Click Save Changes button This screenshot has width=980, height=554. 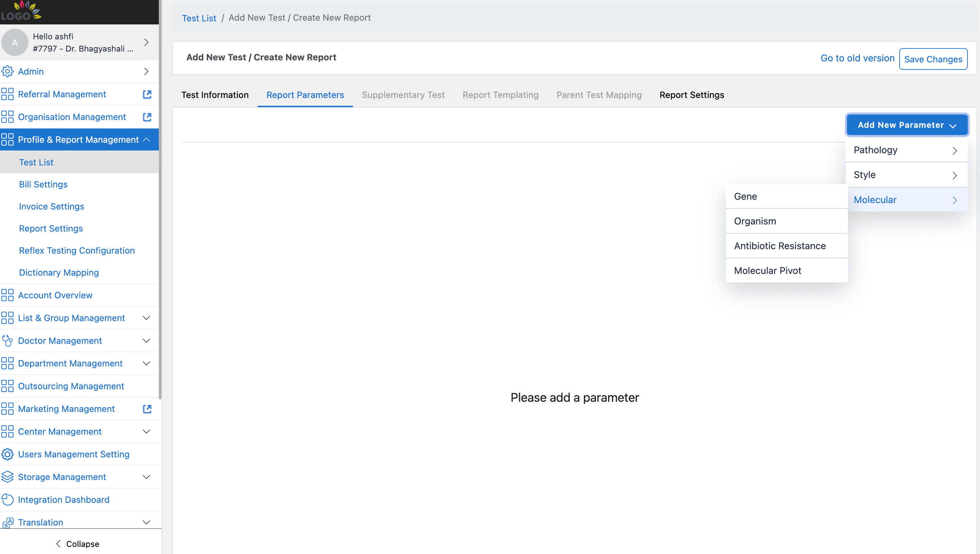(x=933, y=59)
